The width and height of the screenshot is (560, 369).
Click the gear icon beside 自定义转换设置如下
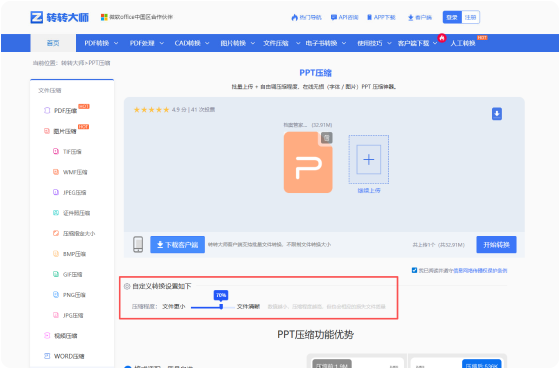tap(127, 286)
